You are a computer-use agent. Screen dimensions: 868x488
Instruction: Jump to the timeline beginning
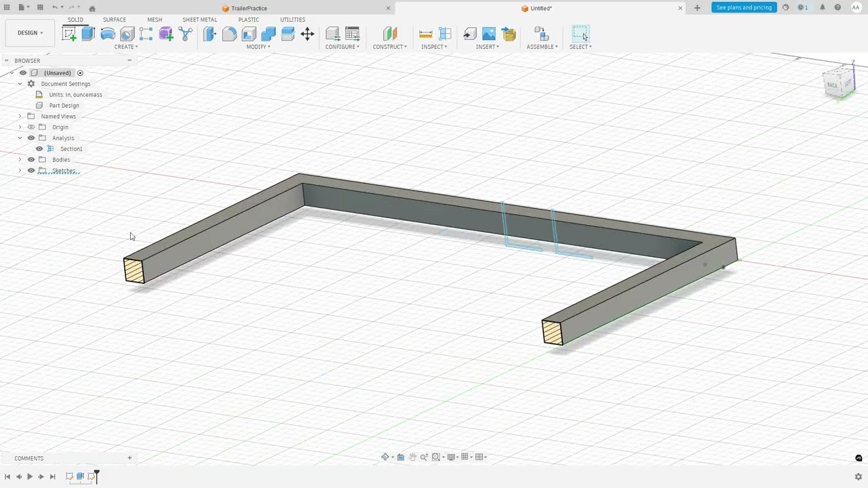tap(7, 477)
